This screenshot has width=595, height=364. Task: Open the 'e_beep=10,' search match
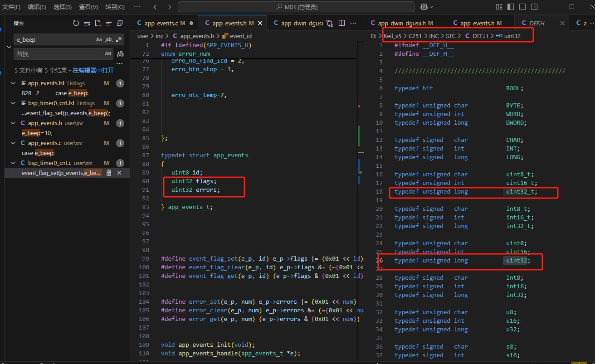tap(67, 133)
